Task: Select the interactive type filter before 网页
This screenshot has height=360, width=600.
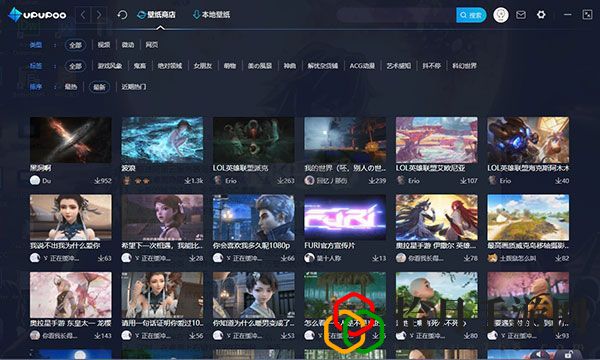Action: click(128, 45)
